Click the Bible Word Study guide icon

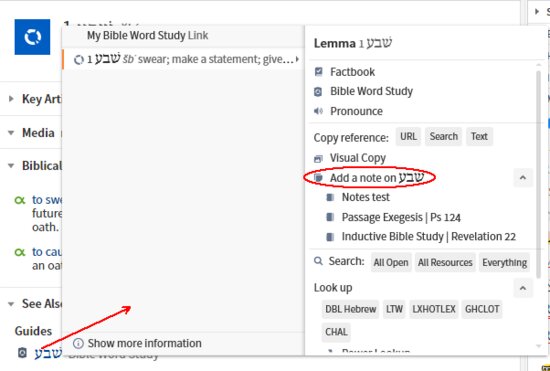(22, 353)
